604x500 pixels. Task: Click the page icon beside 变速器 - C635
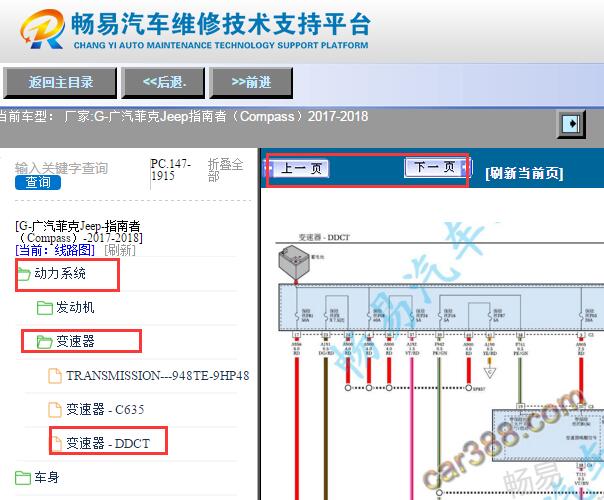pyautogui.click(x=55, y=410)
